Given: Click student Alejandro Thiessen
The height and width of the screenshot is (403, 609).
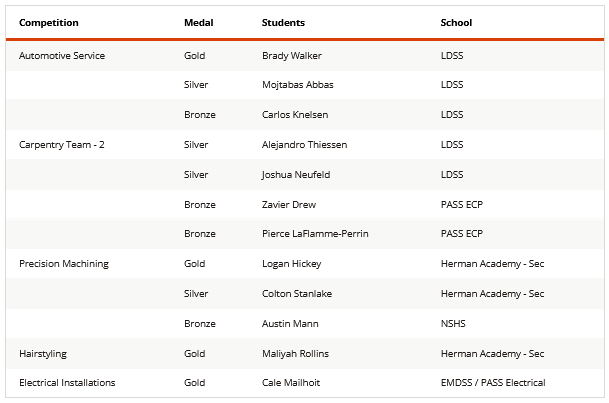Looking at the screenshot, I should click(x=304, y=145).
